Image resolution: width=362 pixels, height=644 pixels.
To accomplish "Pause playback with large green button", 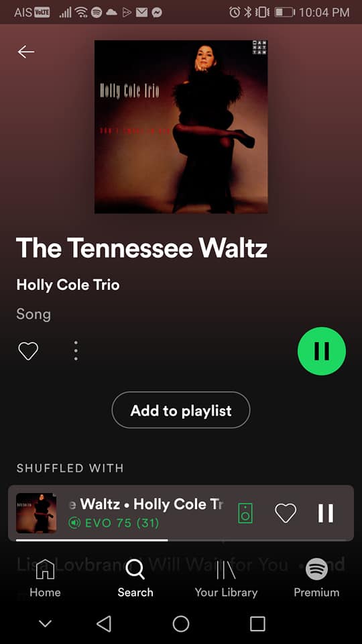I will (322, 351).
